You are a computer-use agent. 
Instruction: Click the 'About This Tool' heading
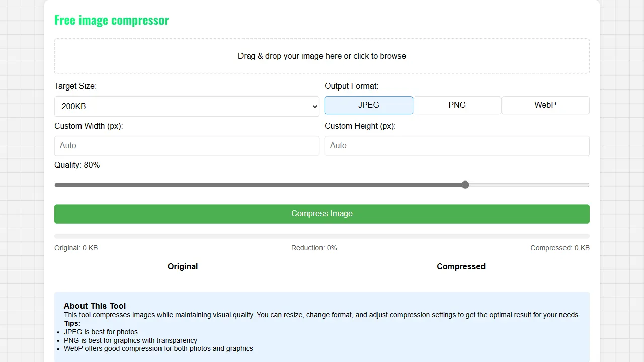(x=95, y=306)
